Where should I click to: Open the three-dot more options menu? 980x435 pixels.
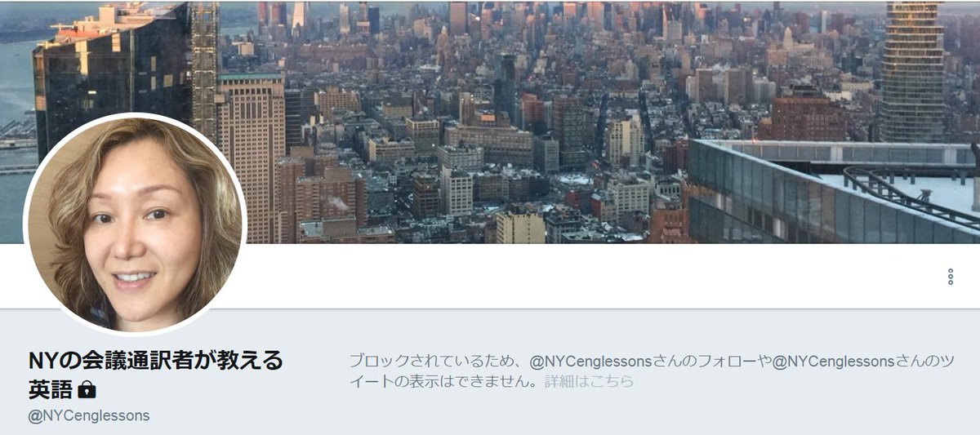click(951, 277)
